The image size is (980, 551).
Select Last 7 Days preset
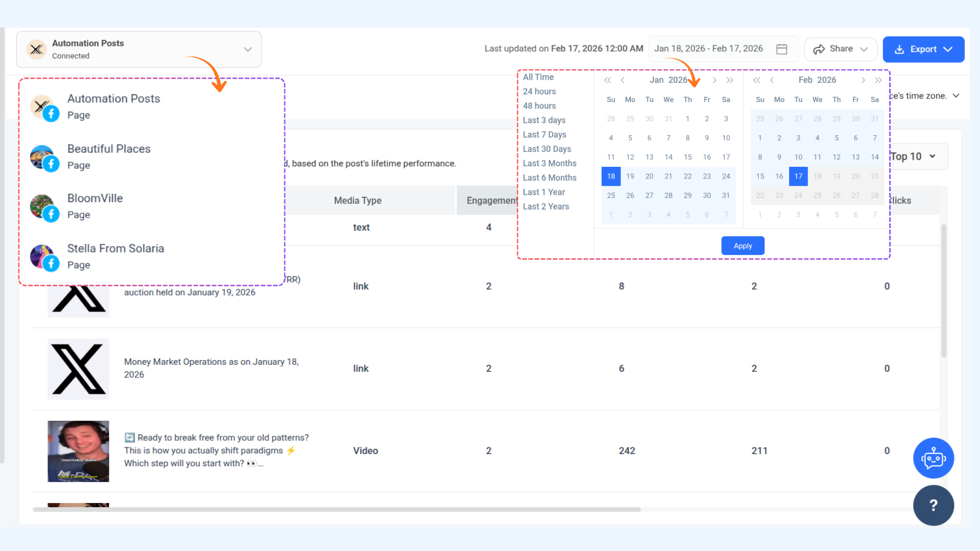coord(544,135)
